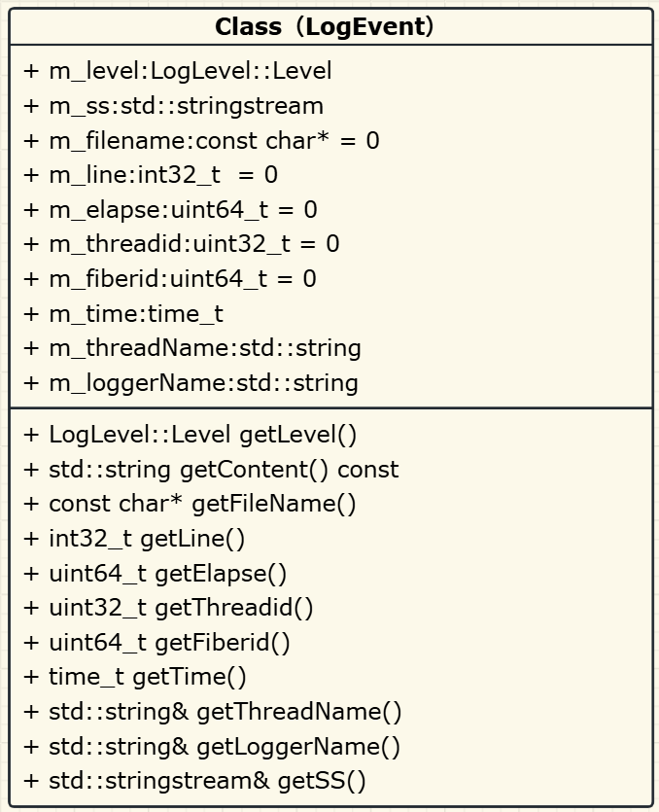Click the m_elapse:uint64_t attribute

tap(170, 210)
